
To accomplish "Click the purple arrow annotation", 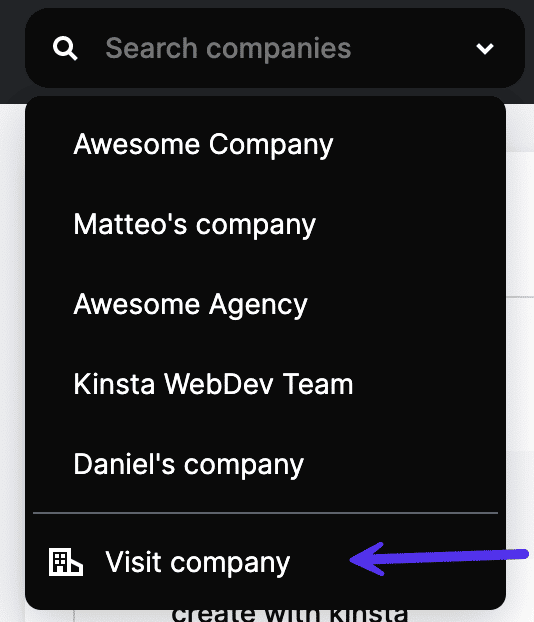I will click(439, 559).
